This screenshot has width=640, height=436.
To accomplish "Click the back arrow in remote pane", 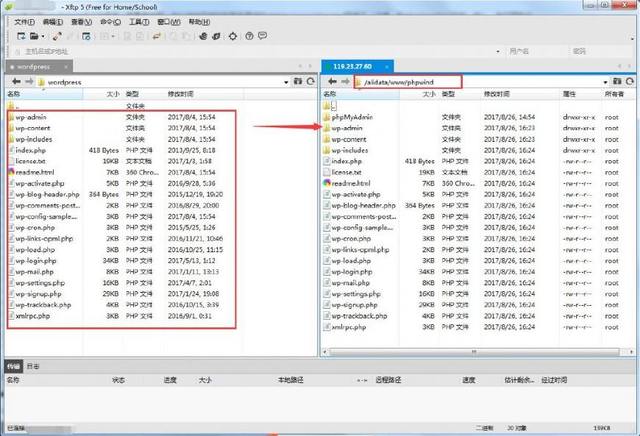I will [x=331, y=82].
